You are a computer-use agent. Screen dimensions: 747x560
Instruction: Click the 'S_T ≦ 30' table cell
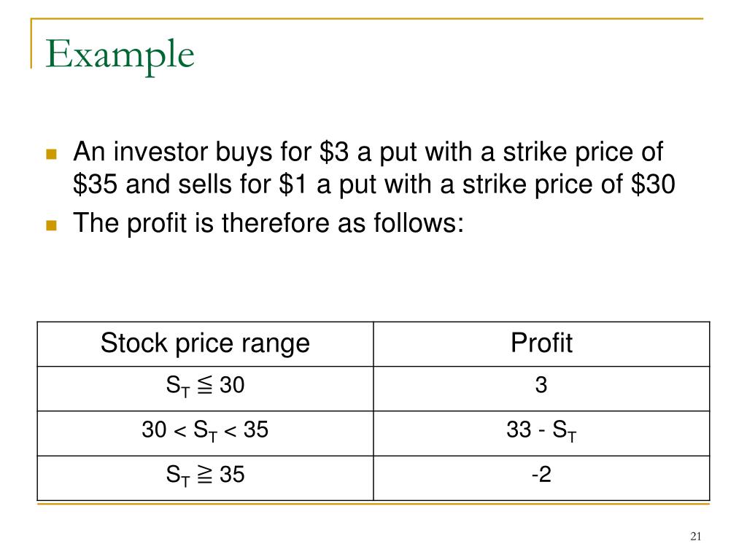coord(205,389)
